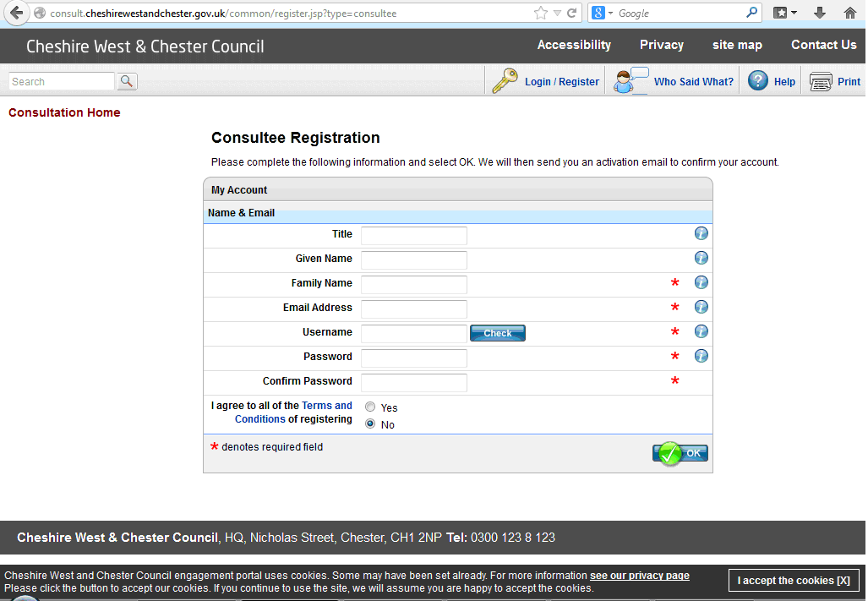Viewport: 868px width, 601px height.
Task: Click the Given Name input field
Action: 413,260
